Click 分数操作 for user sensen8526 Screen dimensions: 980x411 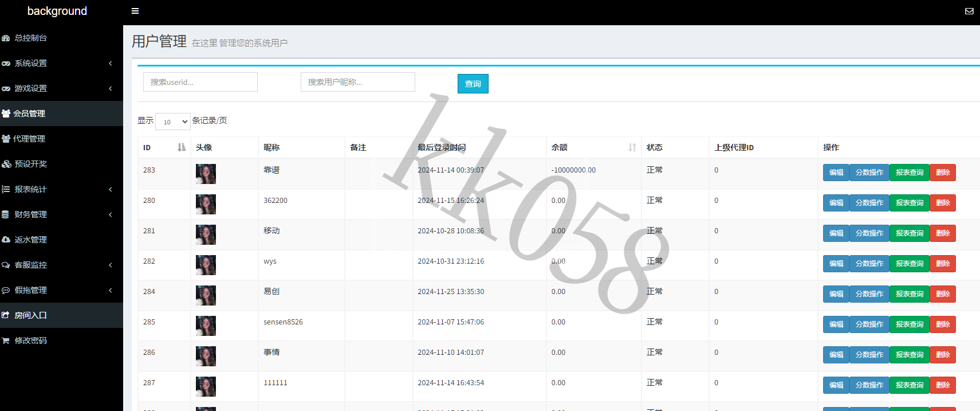click(x=869, y=324)
